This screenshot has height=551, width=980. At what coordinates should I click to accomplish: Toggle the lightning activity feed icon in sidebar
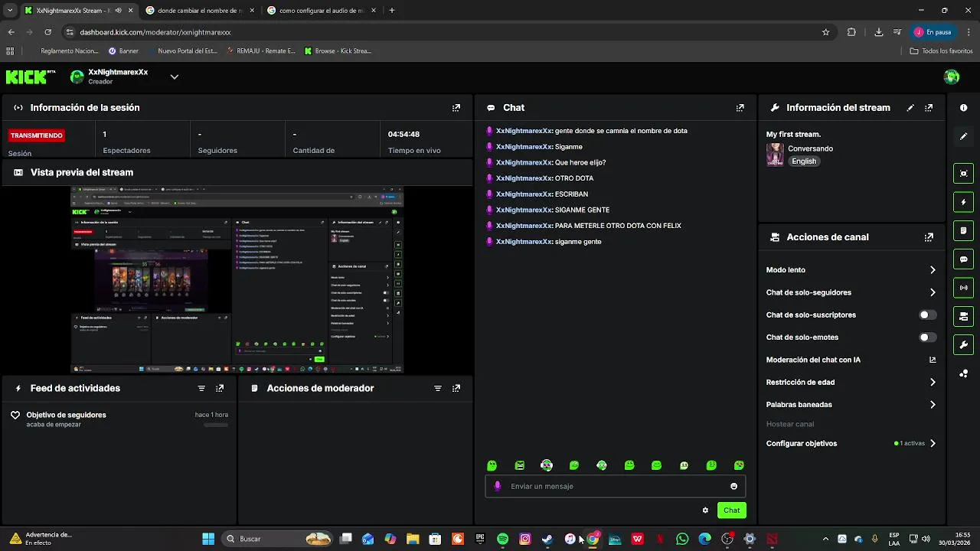click(x=963, y=202)
